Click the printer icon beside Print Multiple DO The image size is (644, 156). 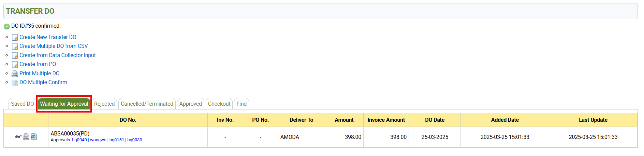click(15, 74)
